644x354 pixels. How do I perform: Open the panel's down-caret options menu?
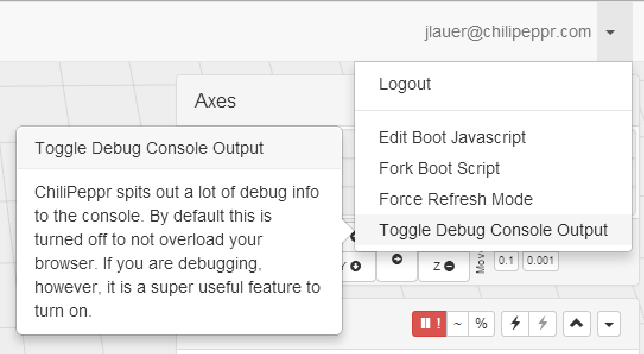[608, 324]
